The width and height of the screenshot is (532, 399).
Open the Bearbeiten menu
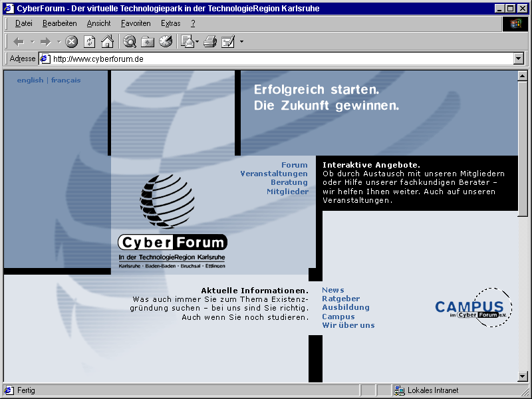60,23
